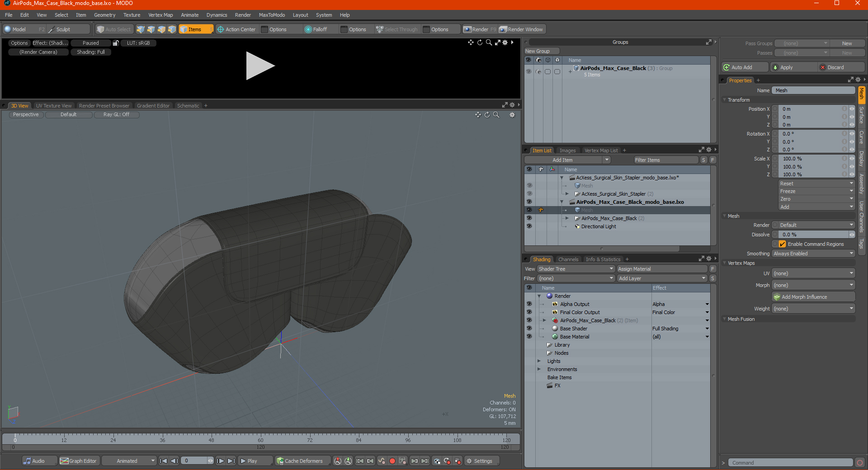Switch to Channels tab
The width and height of the screenshot is (868, 470).
tap(568, 259)
